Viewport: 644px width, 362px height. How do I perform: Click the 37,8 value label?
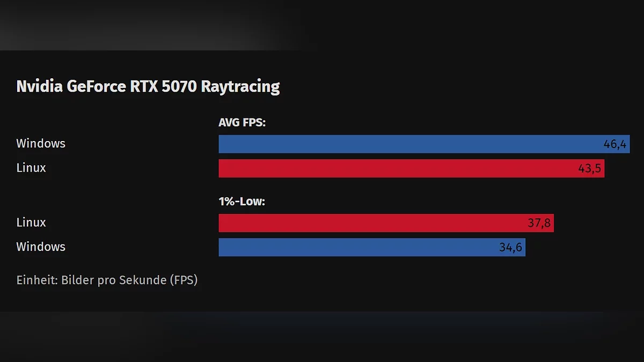[539, 223]
